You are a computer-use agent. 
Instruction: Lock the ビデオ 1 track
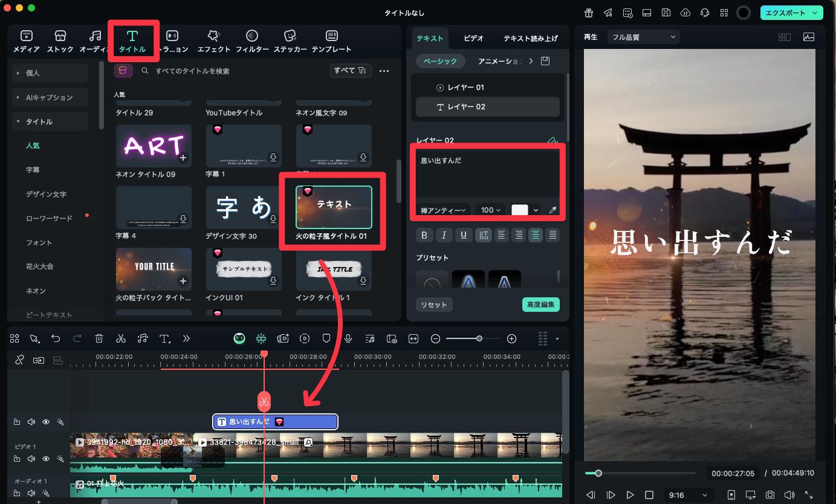click(x=17, y=459)
